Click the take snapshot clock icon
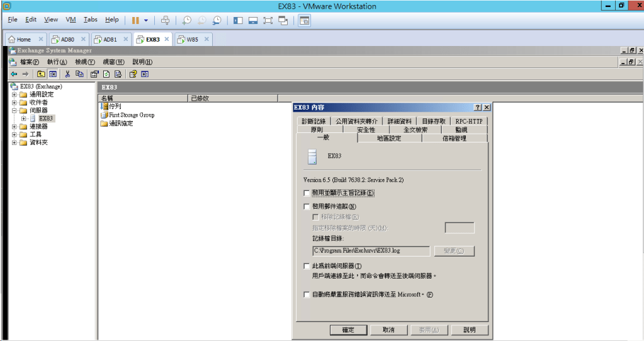The height and width of the screenshot is (341, 644). (187, 20)
